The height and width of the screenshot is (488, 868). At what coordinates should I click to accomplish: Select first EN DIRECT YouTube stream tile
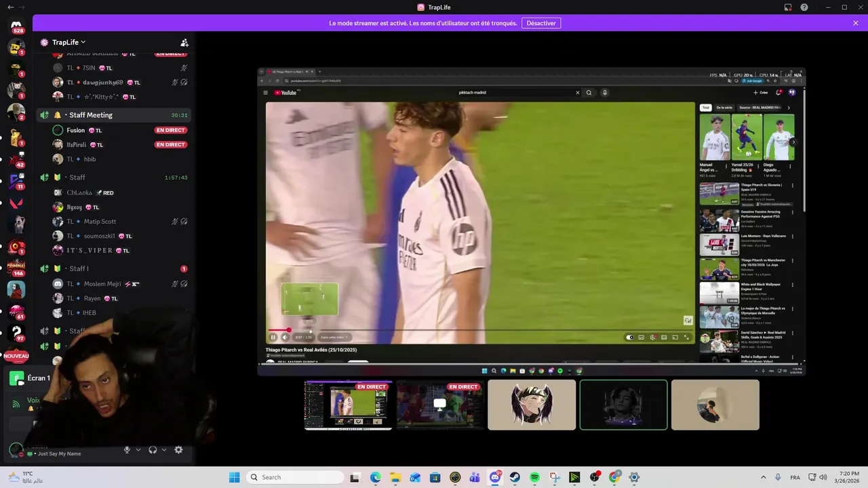point(348,405)
